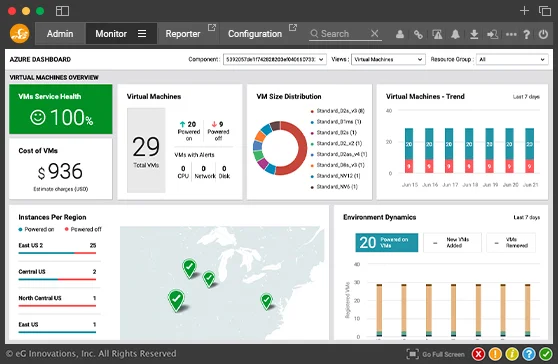Open the help question mark icon

527,34
